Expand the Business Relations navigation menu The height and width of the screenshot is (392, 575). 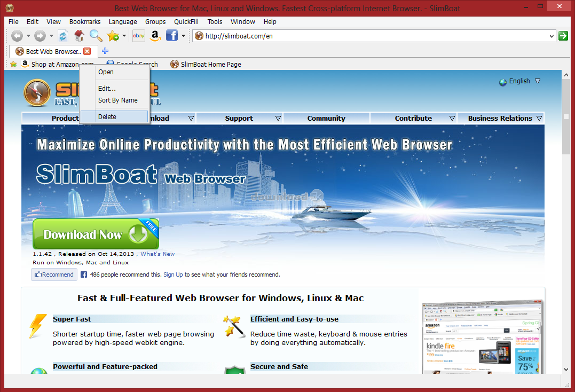539,119
